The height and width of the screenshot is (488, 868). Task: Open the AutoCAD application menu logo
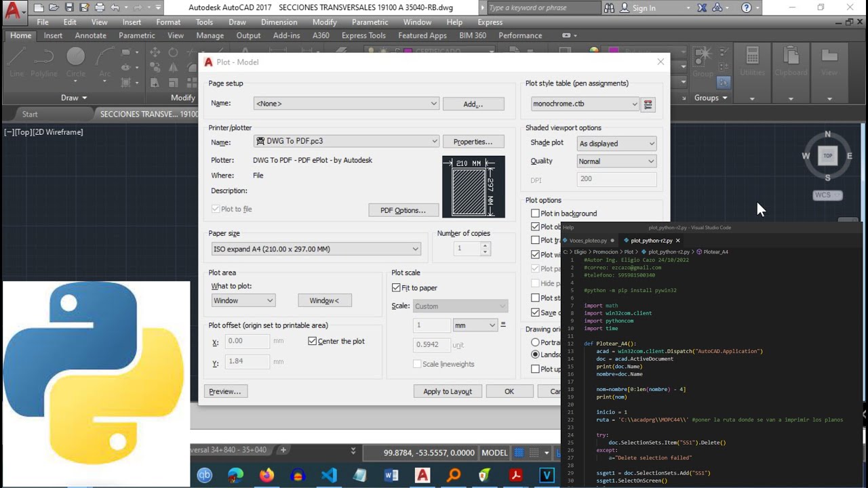coord(13,12)
